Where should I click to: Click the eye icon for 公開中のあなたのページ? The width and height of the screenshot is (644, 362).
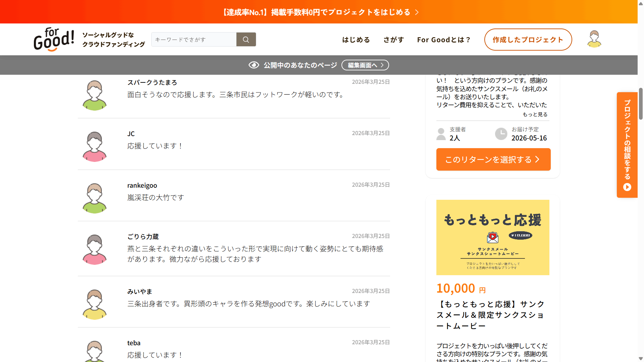tap(254, 65)
